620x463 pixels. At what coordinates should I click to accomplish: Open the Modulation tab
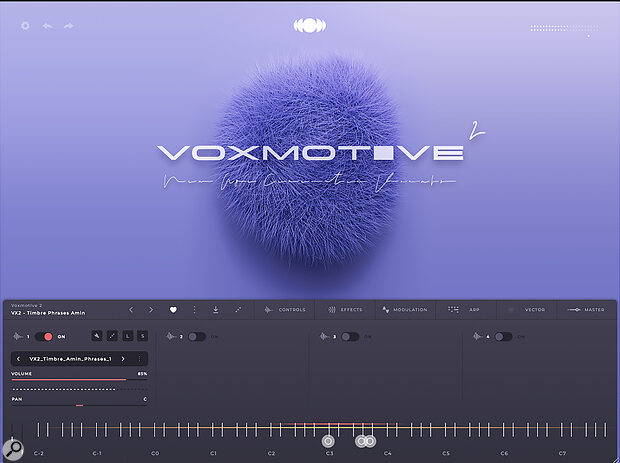pos(405,310)
